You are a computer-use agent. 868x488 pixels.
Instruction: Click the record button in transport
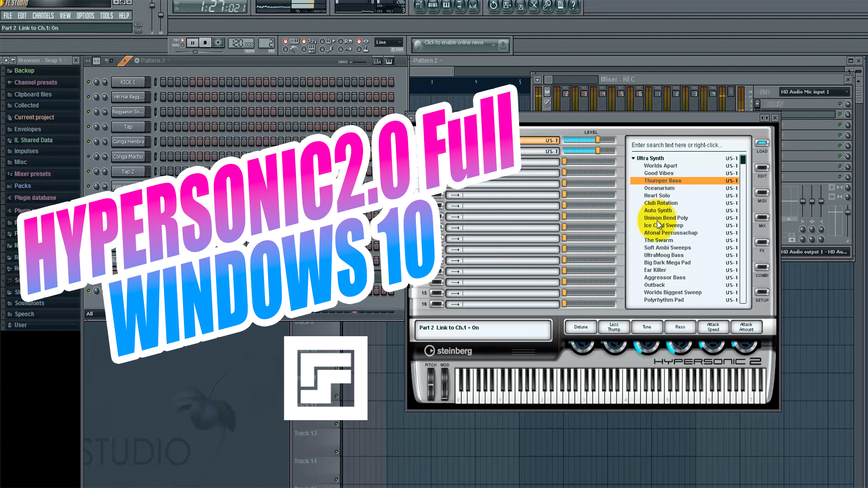tap(218, 43)
